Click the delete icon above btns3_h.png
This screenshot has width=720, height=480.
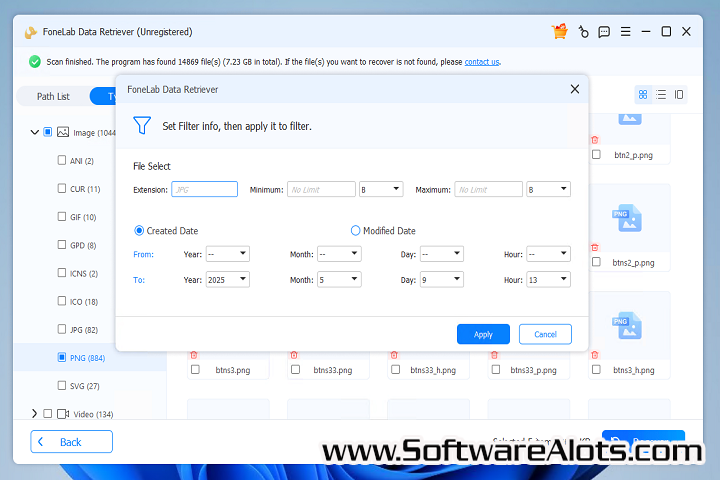coord(595,355)
